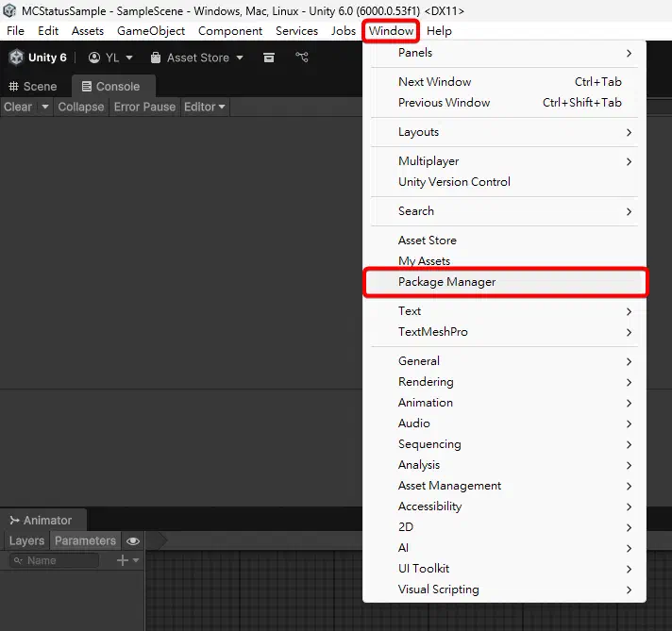
Task: Open the Assets menu
Action: point(88,31)
